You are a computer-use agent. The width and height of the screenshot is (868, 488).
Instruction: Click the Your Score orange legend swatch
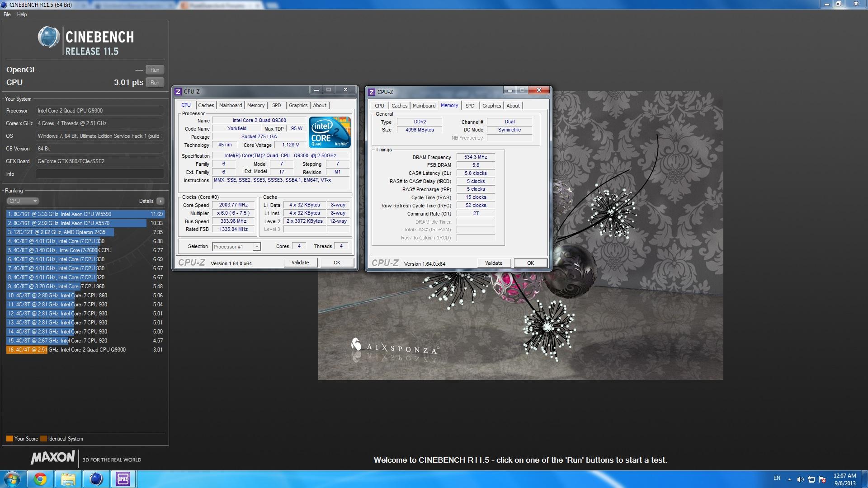tap(9, 439)
